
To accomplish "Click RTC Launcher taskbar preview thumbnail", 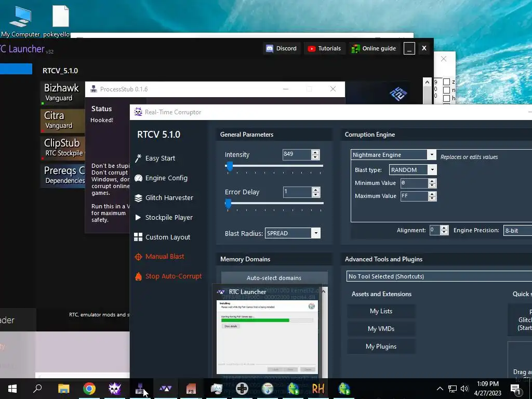I will point(268,337).
